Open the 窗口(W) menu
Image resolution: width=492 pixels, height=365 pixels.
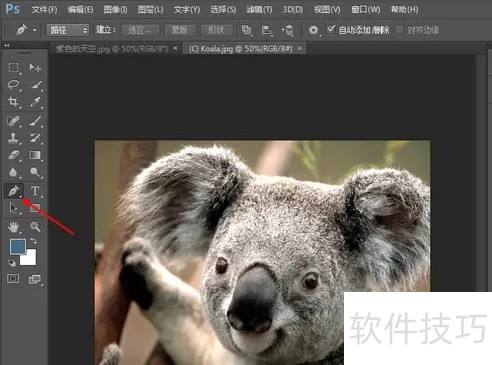tap(366, 10)
